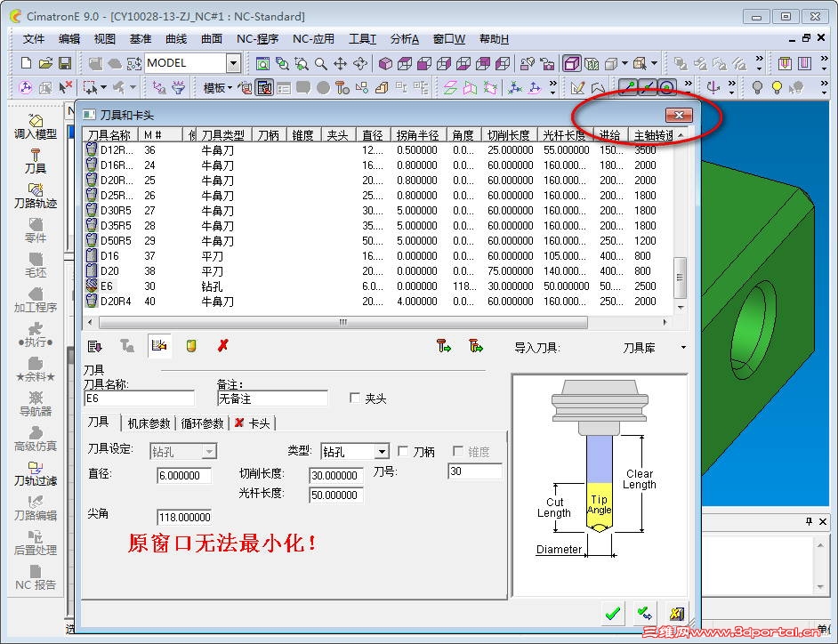This screenshot has height=644, width=838.
Task: Open 刀具 tool icon in left sidebar
Action: pos(36,161)
